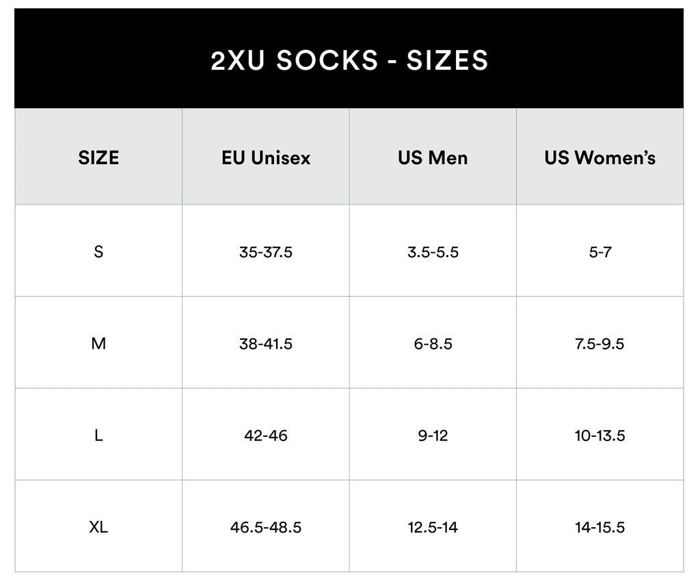Click the XL size row label

pyautogui.click(x=98, y=527)
